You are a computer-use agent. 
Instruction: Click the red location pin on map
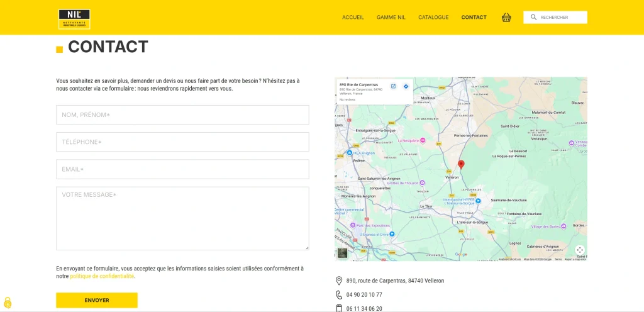461,165
